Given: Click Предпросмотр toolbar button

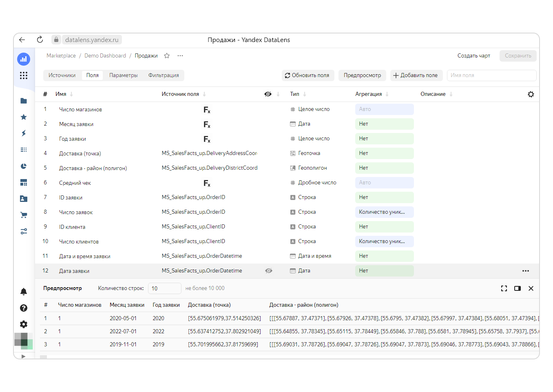Looking at the screenshot, I should (x=362, y=75).
